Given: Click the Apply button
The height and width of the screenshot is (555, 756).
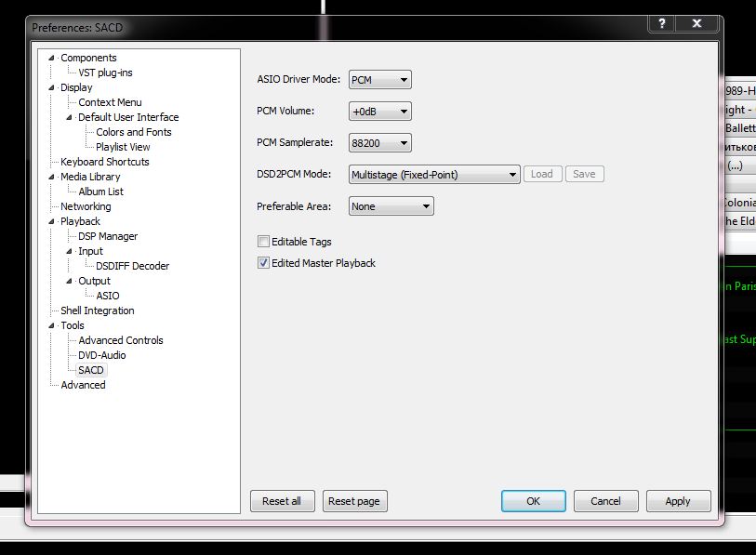Looking at the screenshot, I should click(678, 501).
